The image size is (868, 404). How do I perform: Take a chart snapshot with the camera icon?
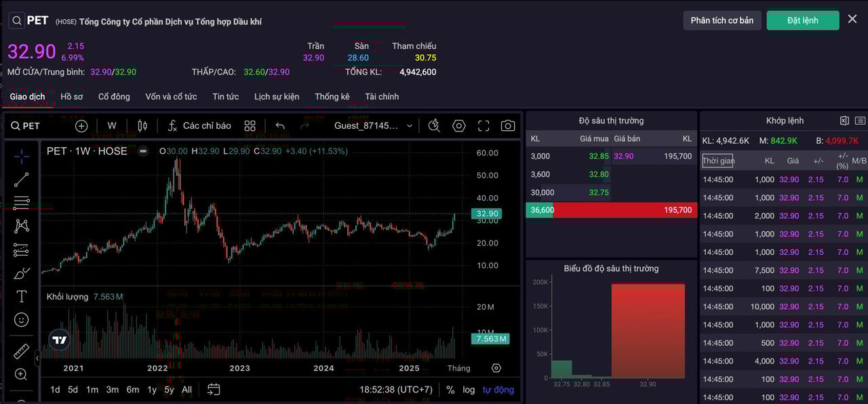[507, 125]
